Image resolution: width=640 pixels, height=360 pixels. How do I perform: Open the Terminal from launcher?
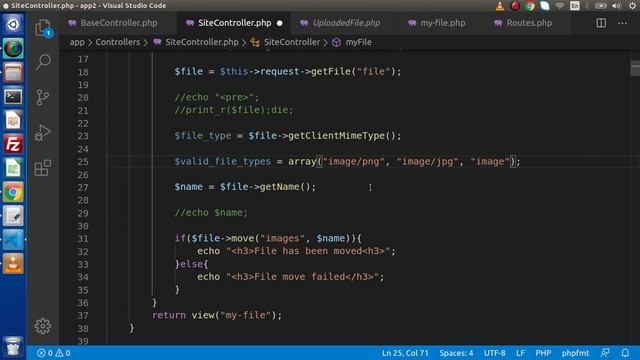[13, 96]
